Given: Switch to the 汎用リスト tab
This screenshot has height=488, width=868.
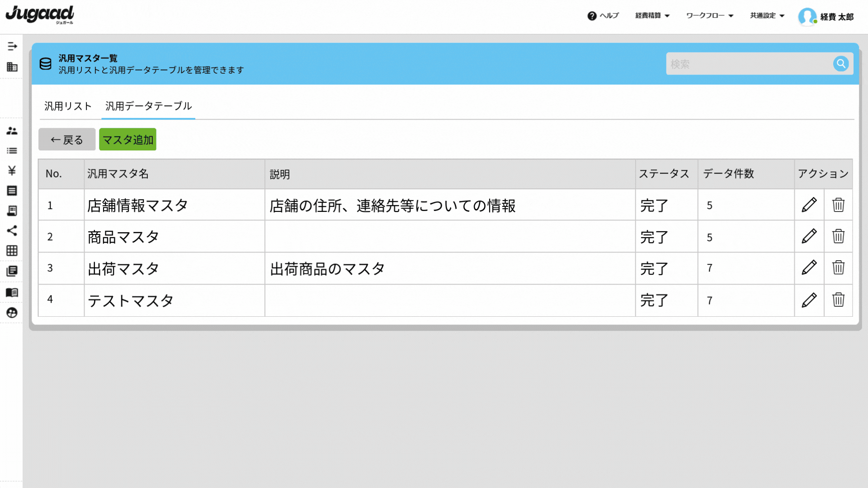Looking at the screenshot, I should [x=68, y=106].
